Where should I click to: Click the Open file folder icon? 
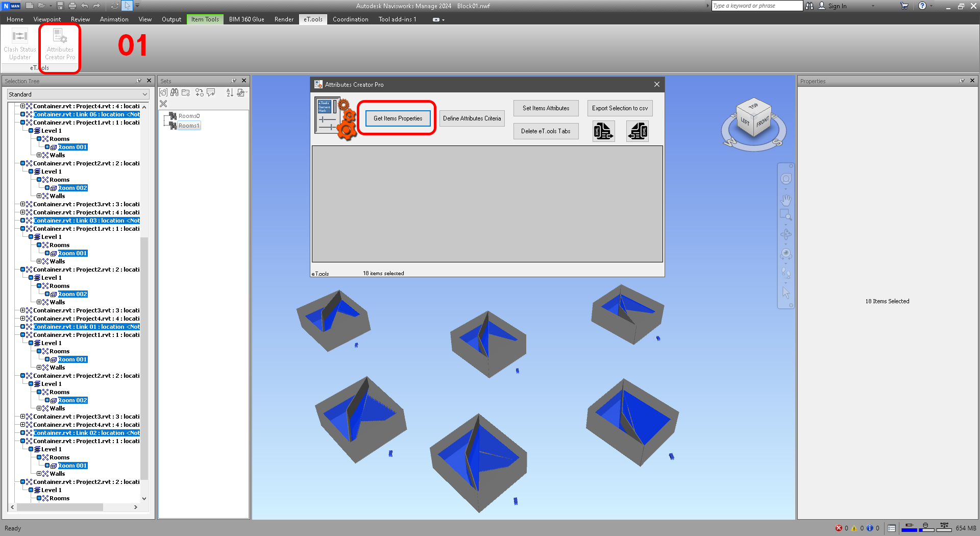(x=41, y=6)
